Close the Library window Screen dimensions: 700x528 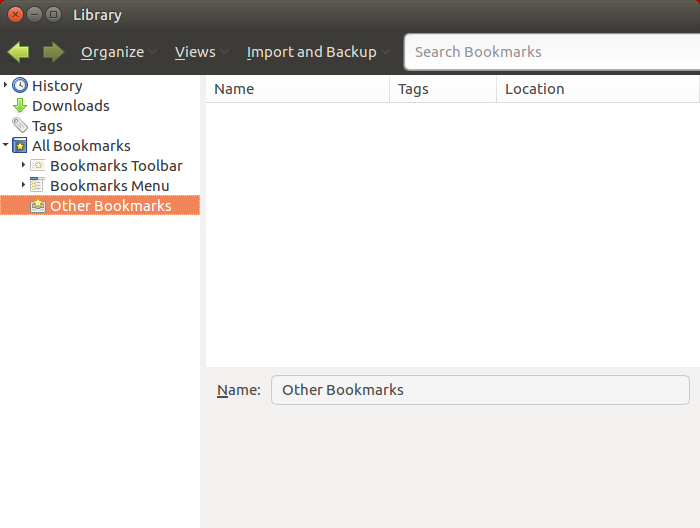pos(15,15)
